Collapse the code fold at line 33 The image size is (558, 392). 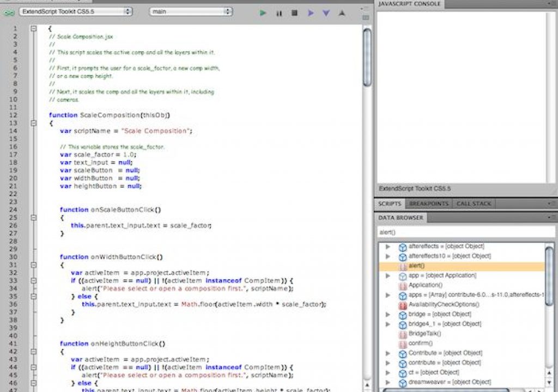[x=33, y=280]
